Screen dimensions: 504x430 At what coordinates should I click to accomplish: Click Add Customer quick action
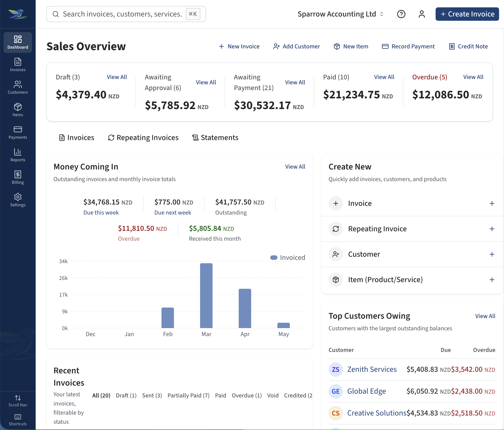tap(297, 46)
